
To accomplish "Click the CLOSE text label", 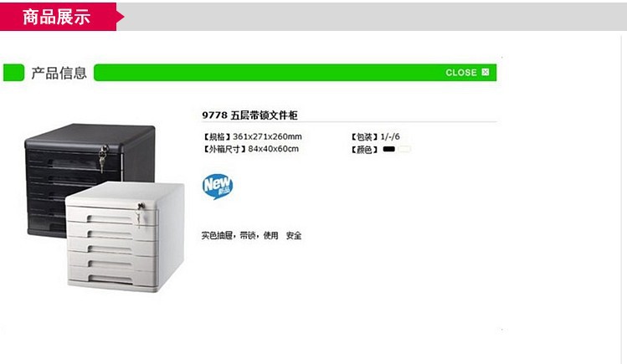I will (x=461, y=72).
